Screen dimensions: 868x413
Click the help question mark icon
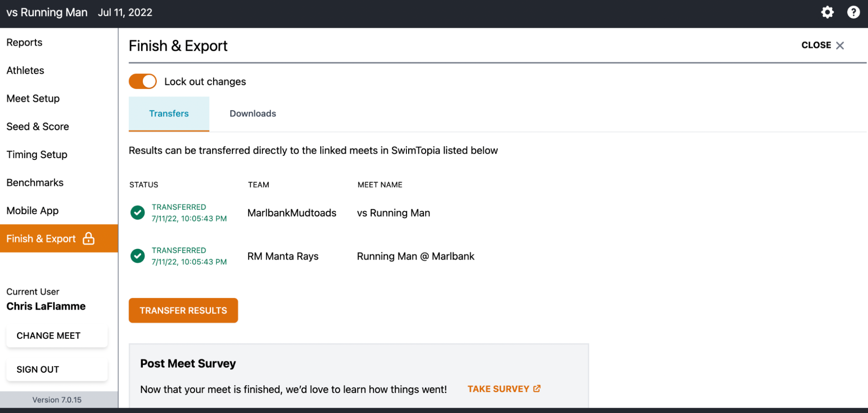(853, 12)
